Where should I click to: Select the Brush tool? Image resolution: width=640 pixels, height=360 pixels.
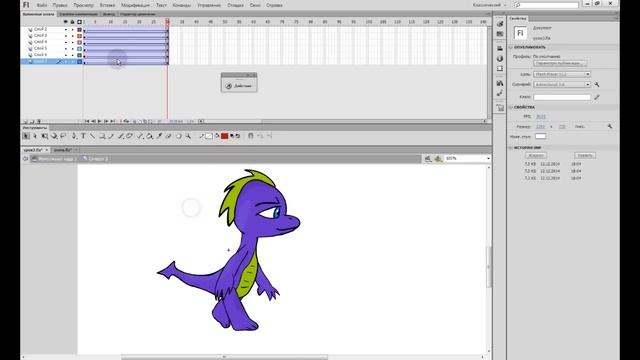120,136
